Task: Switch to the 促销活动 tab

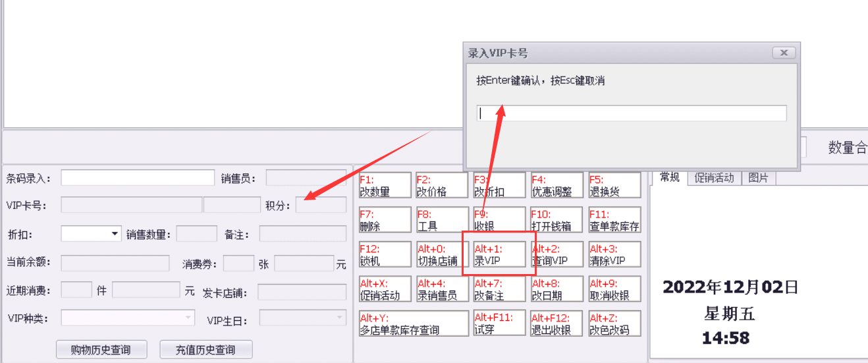Action: [x=714, y=178]
